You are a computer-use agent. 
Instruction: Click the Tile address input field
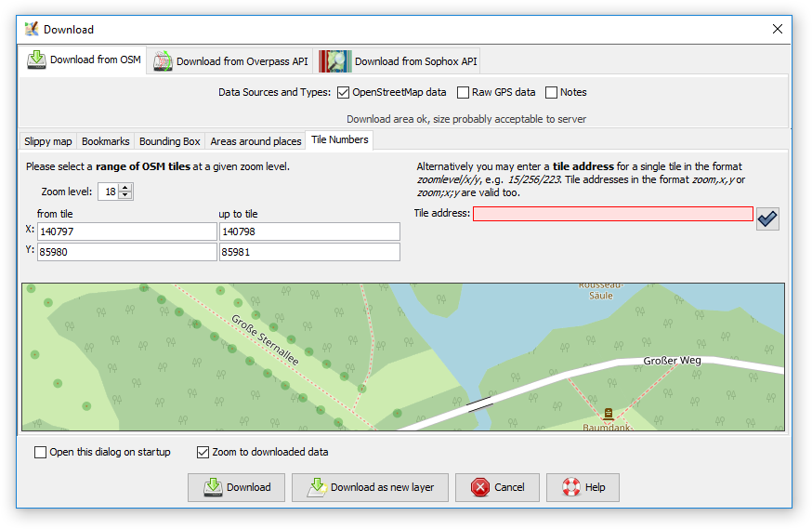612,214
